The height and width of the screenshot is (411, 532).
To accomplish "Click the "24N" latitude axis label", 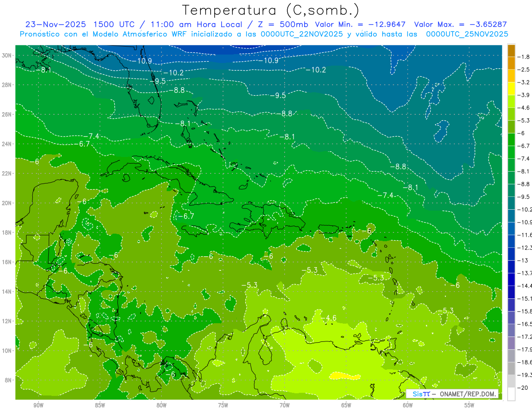I will pyautogui.click(x=7, y=144).
